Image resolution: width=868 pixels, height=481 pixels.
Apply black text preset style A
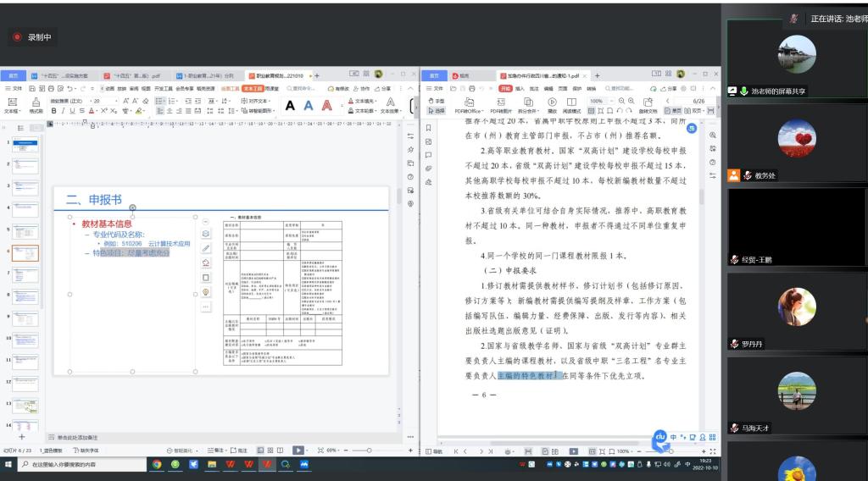click(x=290, y=106)
